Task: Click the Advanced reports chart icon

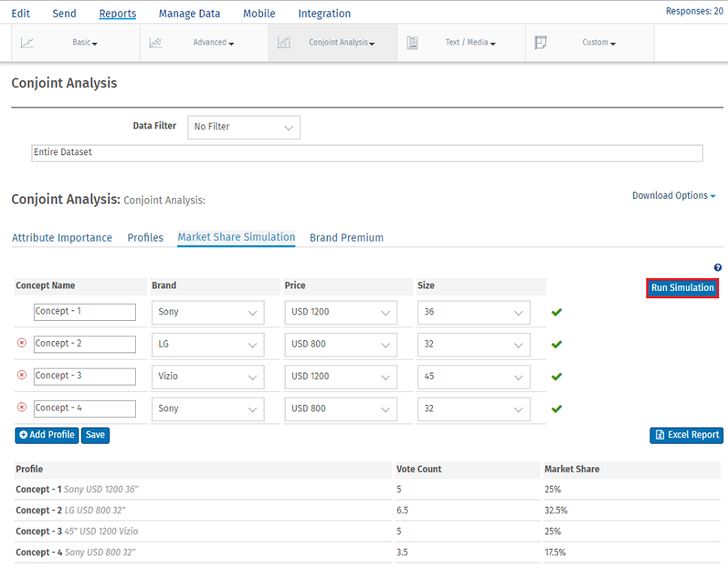Action: pyautogui.click(x=156, y=43)
